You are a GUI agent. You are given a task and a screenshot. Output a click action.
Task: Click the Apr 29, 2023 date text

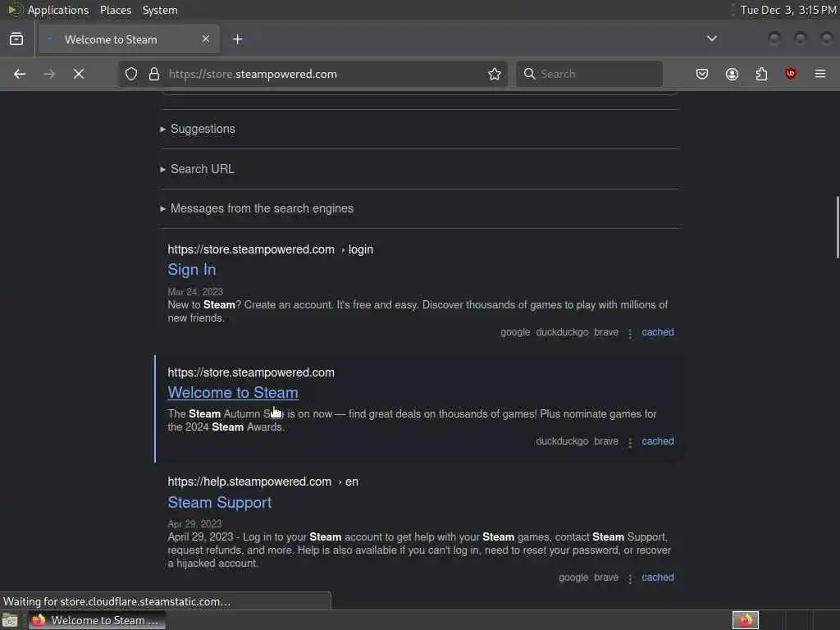tap(194, 524)
